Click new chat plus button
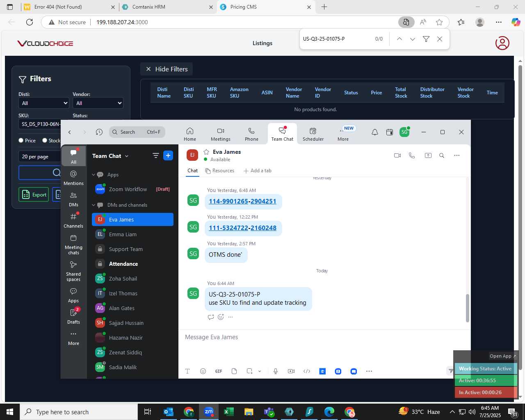The height and width of the screenshot is (420, 525). 168,155
